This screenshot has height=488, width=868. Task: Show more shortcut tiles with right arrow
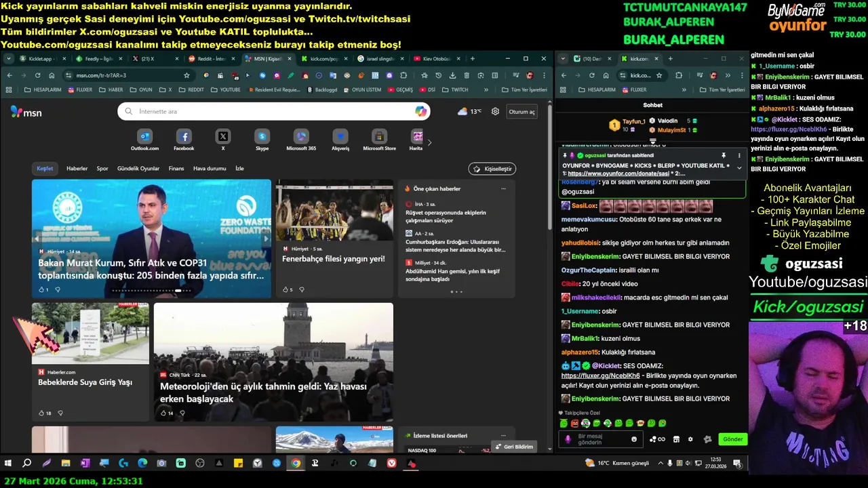click(429, 142)
